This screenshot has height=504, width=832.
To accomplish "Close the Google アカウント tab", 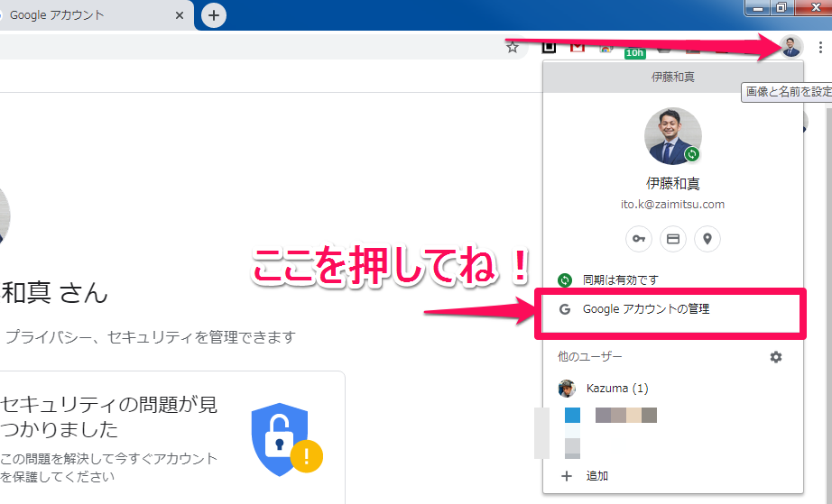I will 180,15.
